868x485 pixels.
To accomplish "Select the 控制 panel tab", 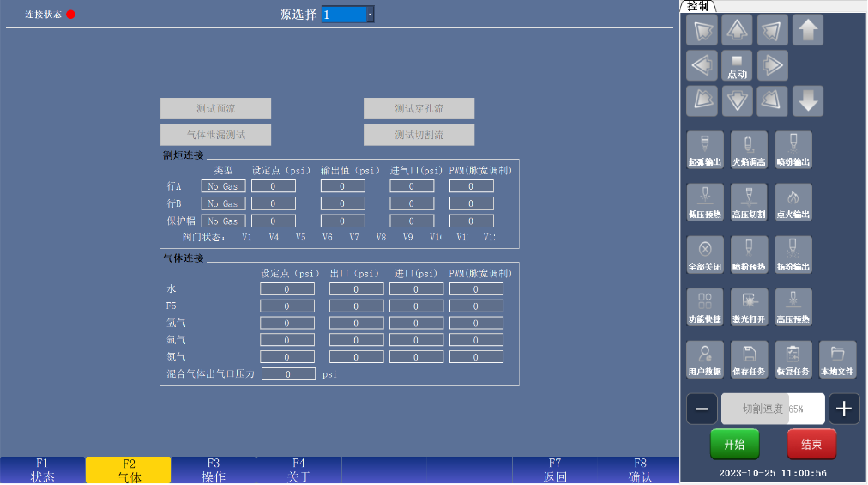I will (x=698, y=6).
